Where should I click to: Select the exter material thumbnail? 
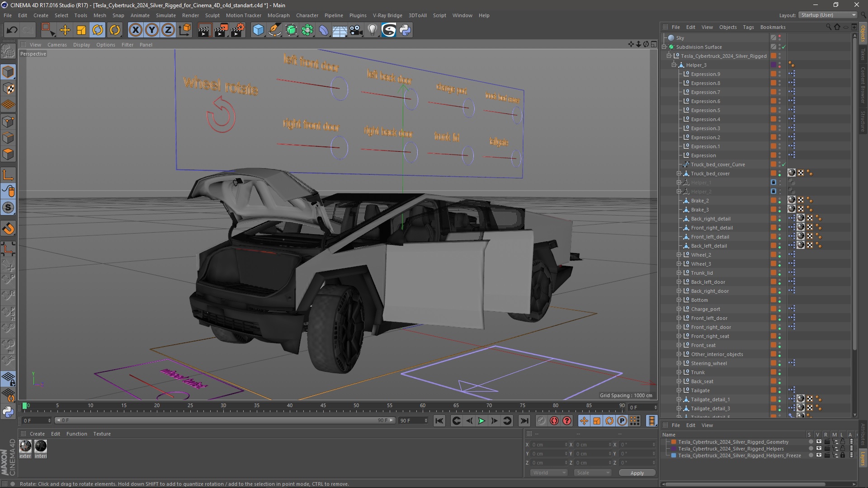point(25,446)
